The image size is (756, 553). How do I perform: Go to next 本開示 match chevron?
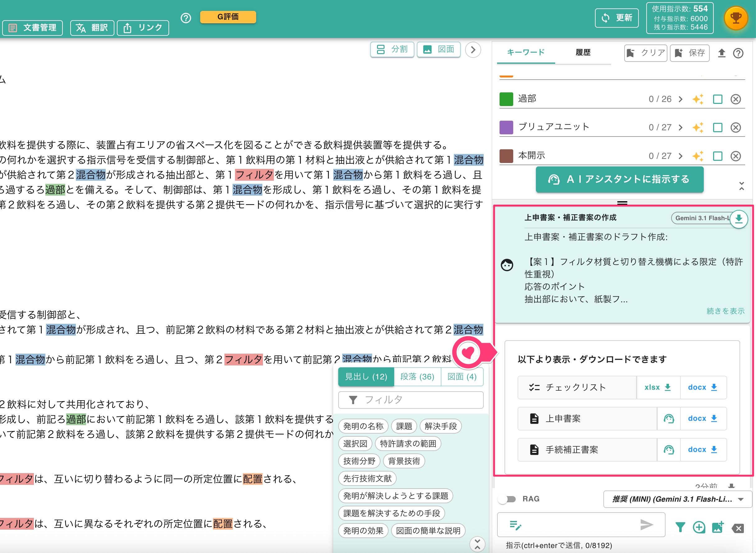tap(680, 156)
